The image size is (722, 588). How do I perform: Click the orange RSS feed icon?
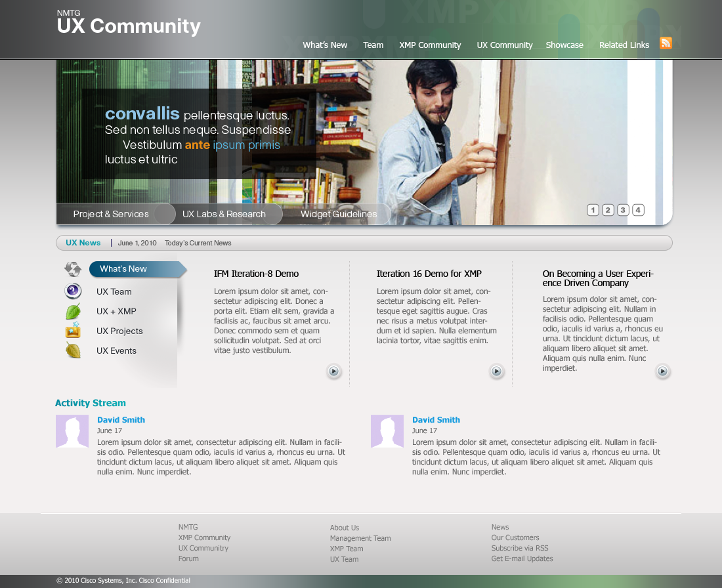pyautogui.click(x=666, y=43)
